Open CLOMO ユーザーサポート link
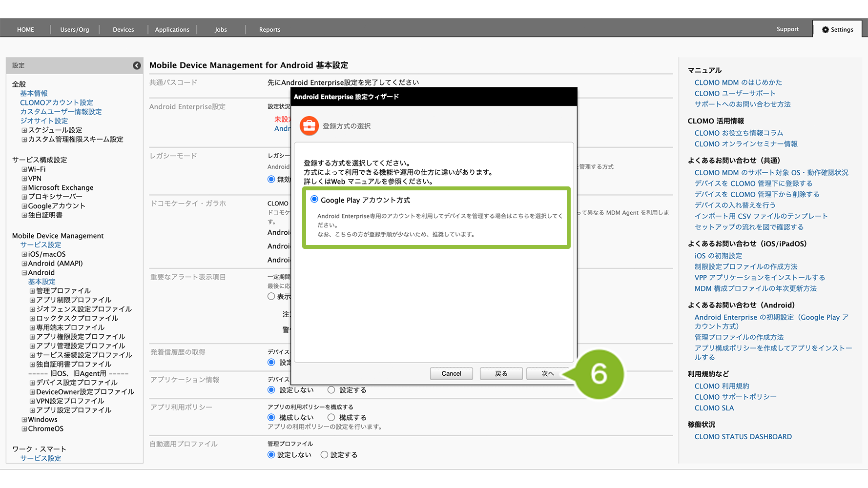The width and height of the screenshot is (868, 488). [735, 93]
